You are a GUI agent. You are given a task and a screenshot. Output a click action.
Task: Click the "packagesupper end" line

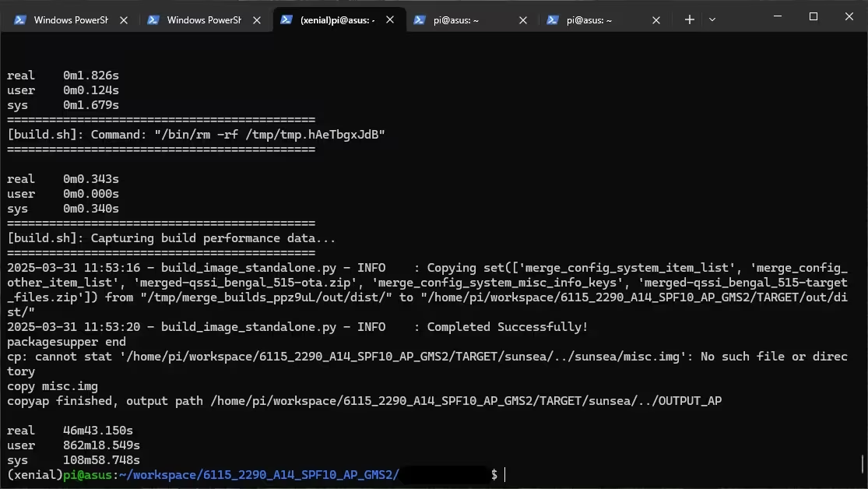coord(66,342)
